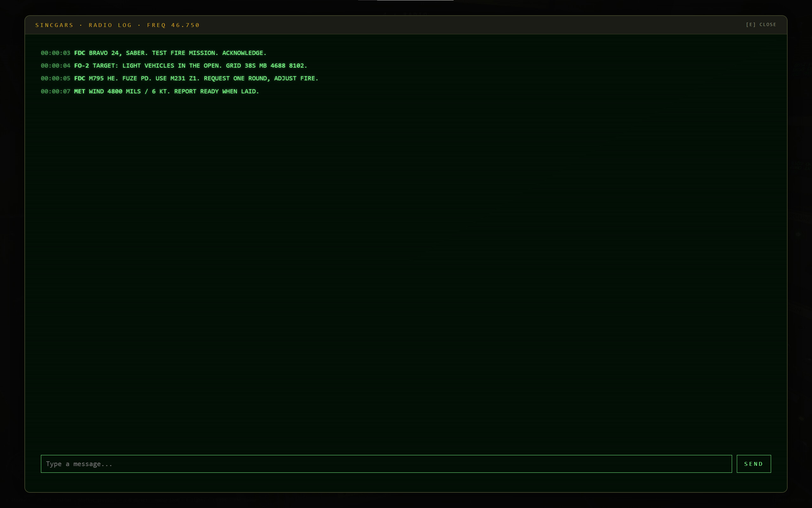The image size is (812, 508).
Task: Click the timestamp 00:00:04
Action: coord(56,65)
